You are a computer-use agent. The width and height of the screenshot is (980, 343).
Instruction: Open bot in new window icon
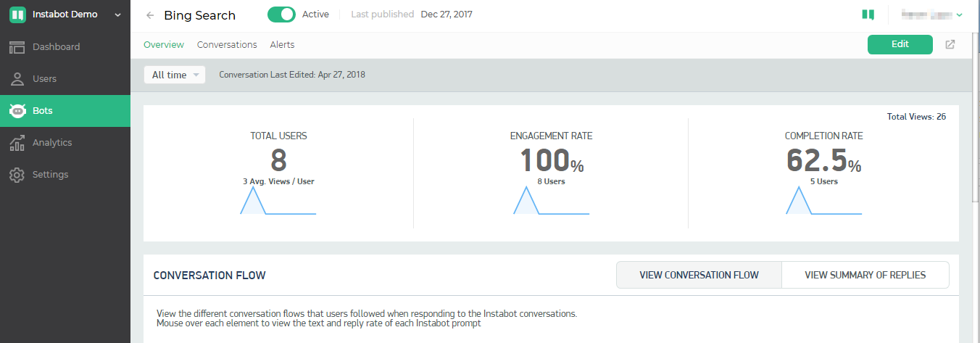coord(950,44)
